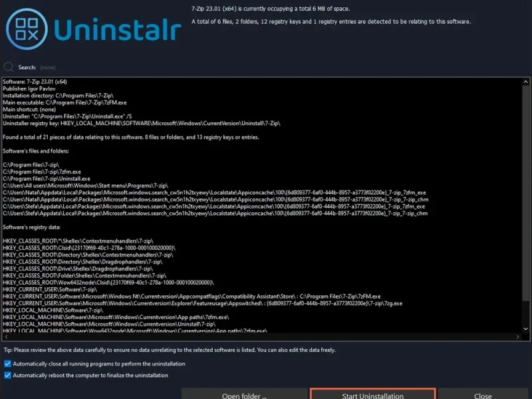Focus the Search input field

point(47,68)
